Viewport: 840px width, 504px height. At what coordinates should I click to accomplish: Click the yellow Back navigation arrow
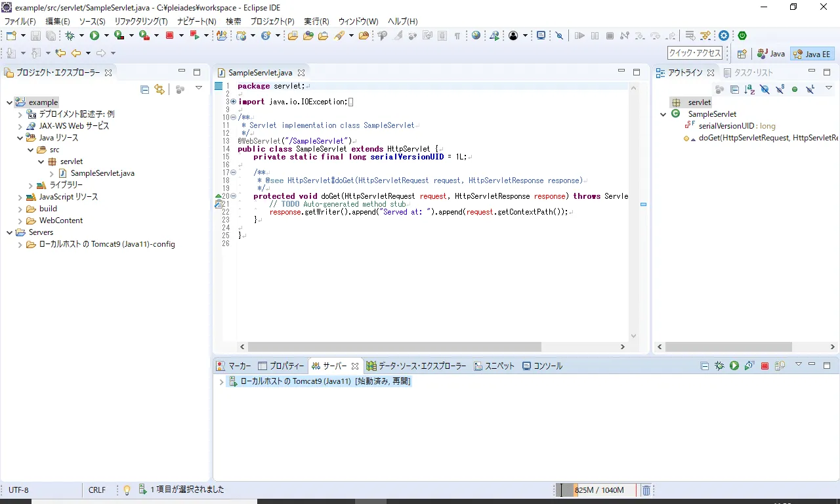point(76,53)
